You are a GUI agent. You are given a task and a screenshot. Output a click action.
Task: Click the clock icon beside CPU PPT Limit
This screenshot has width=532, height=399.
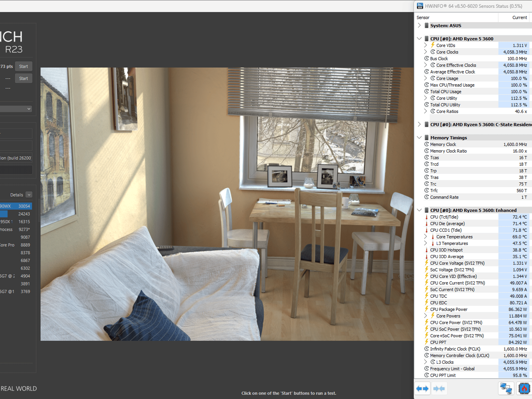tap(427, 375)
